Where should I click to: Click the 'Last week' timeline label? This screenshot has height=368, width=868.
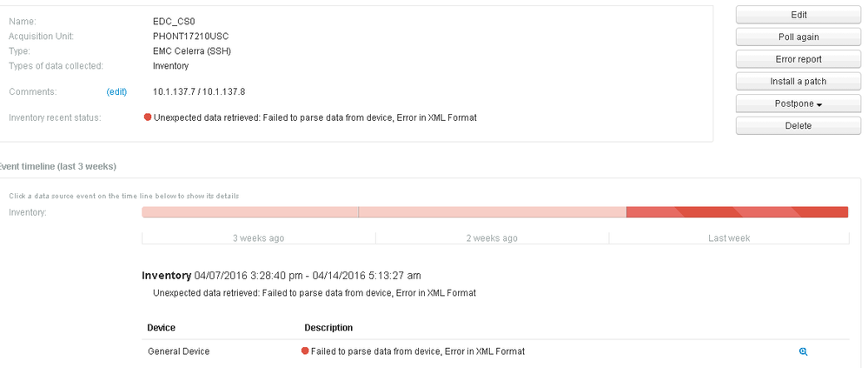728,238
